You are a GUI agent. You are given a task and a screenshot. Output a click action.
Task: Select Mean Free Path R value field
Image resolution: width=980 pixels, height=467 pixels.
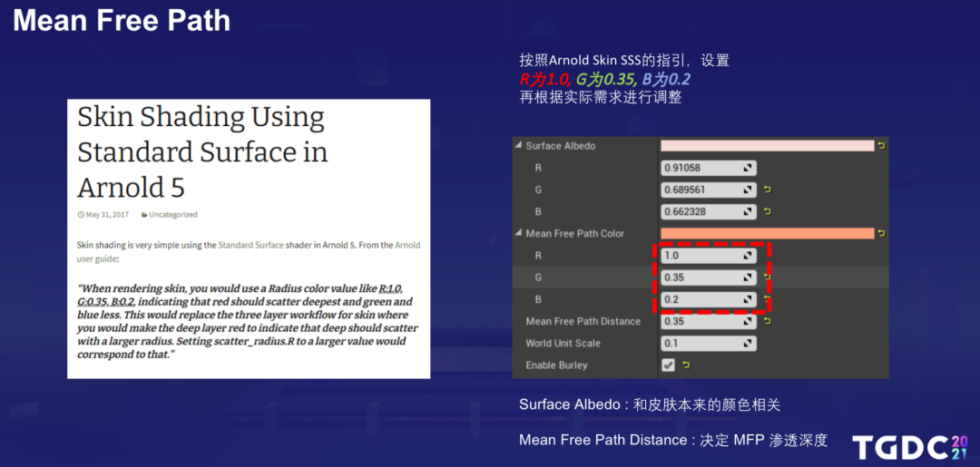pos(709,256)
